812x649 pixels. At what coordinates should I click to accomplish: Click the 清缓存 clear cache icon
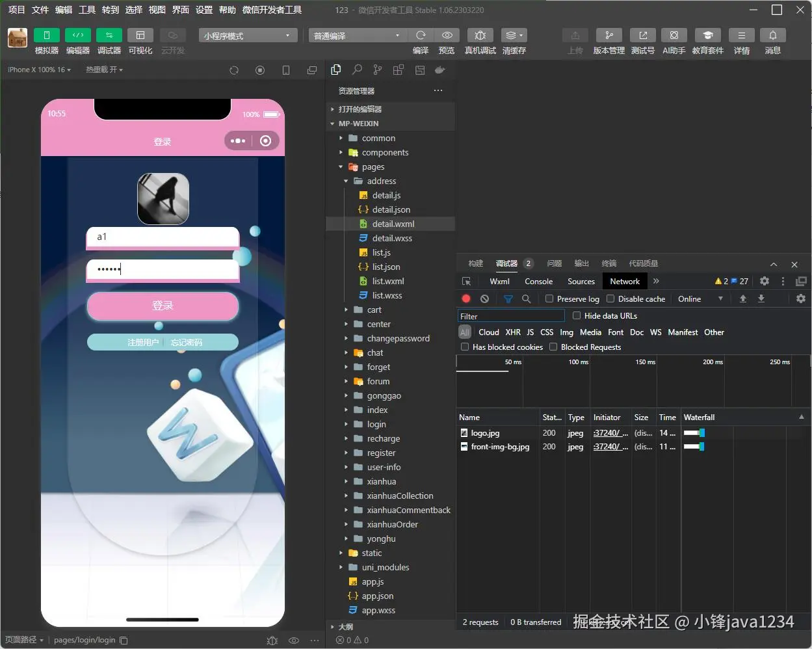pos(514,35)
